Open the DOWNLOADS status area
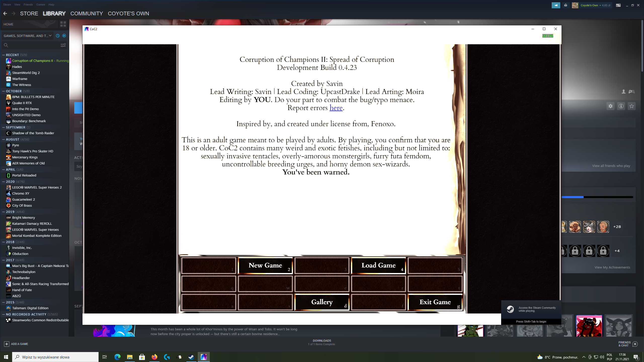 (322, 342)
